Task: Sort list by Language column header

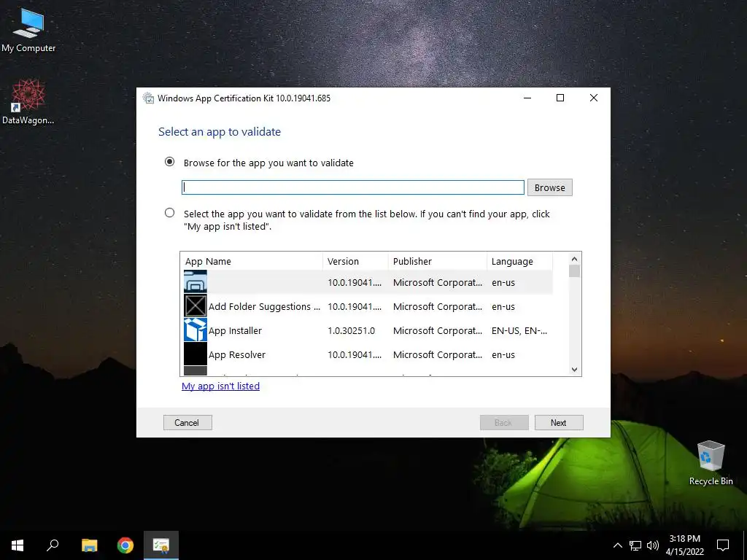Action: [x=519, y=262]
